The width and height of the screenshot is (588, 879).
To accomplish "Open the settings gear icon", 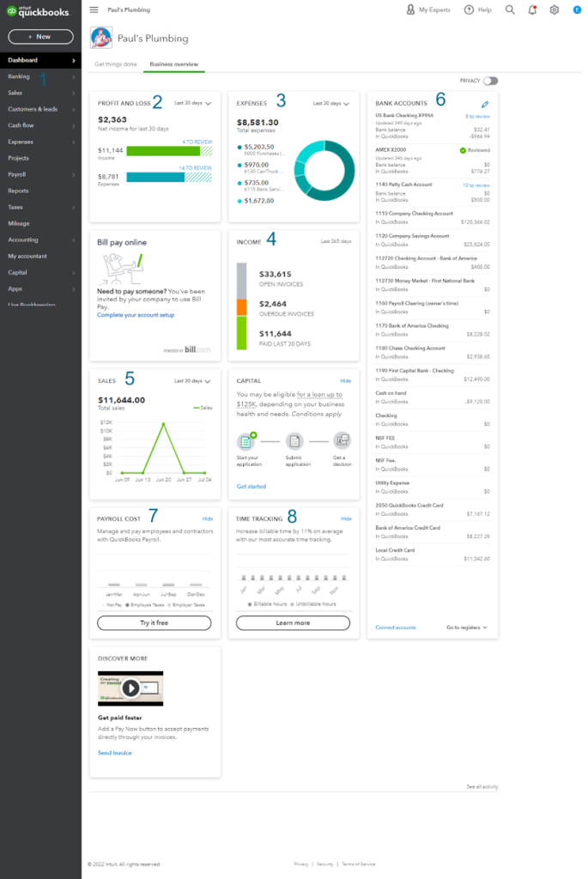I will tap(555, 9).
